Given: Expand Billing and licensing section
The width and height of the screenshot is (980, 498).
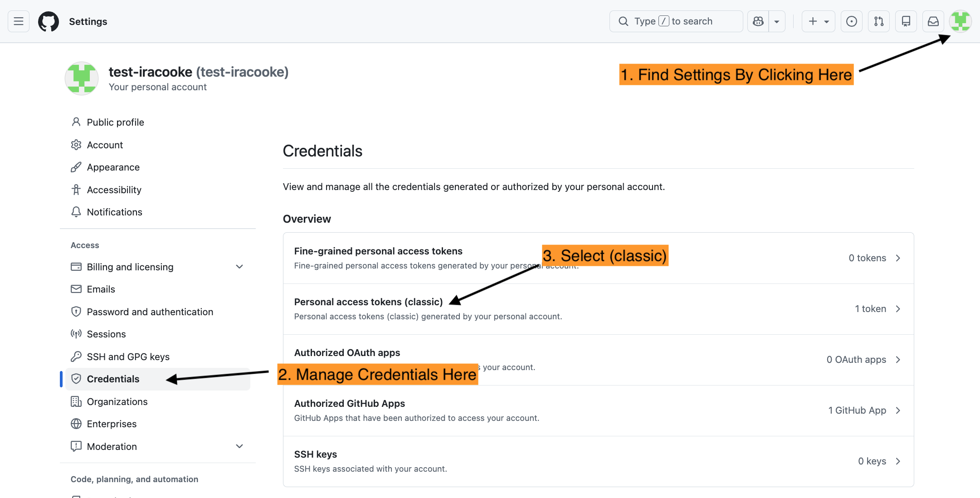Looking at the screenshot, I should coord(158,267).
